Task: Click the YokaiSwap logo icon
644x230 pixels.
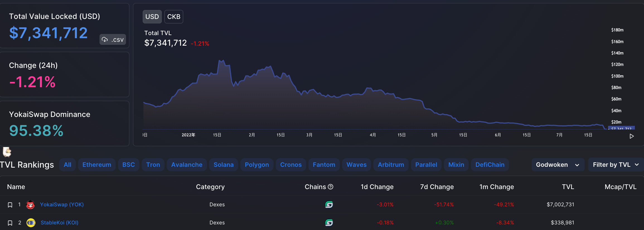Action: click(x=30, y=205)
